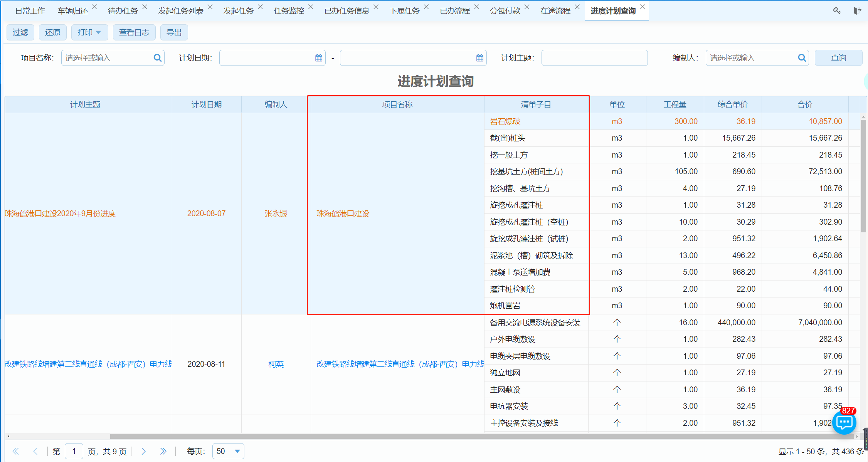This screenshot has width=868, height=462.
Task: Open the 每页 page size dropdown
Action: pos(237,451)
